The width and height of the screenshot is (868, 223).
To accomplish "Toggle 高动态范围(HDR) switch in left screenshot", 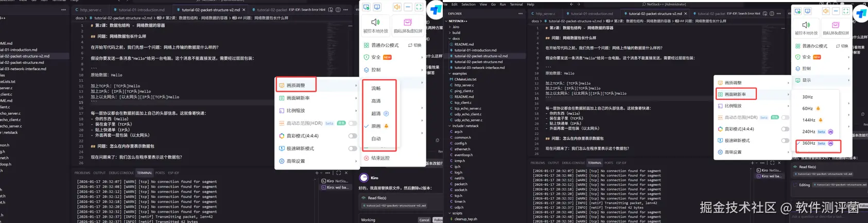I will tap(353, 123).
